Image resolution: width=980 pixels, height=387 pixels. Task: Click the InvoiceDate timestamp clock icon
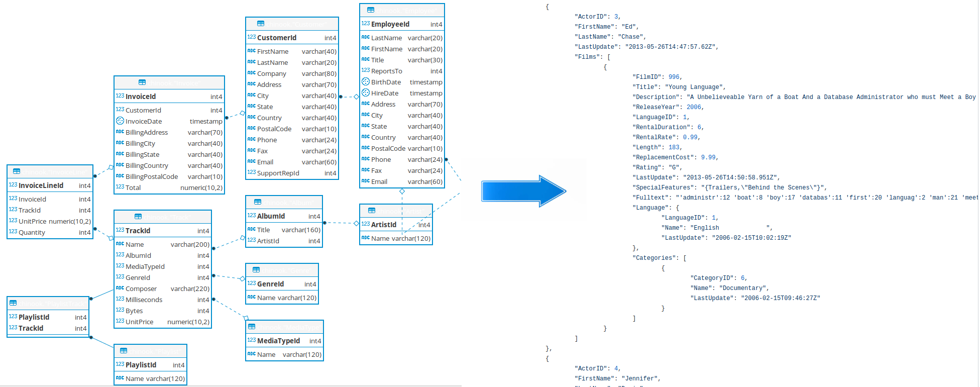(x=120, y=121)
